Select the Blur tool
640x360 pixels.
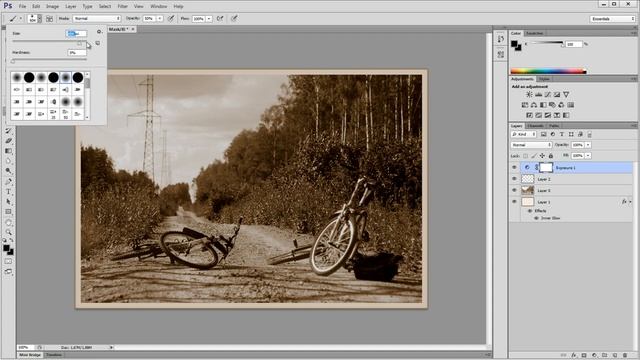pos(8,161)
